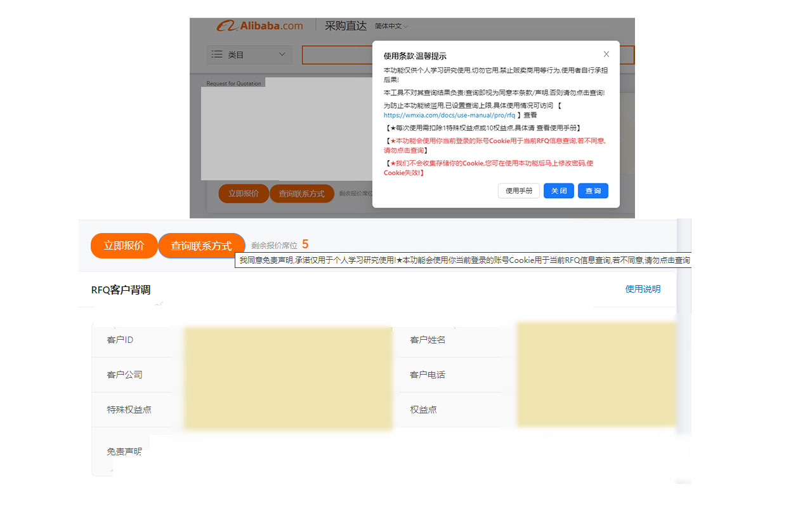Click the 采购直达 menu item

(x=344, y=26)
